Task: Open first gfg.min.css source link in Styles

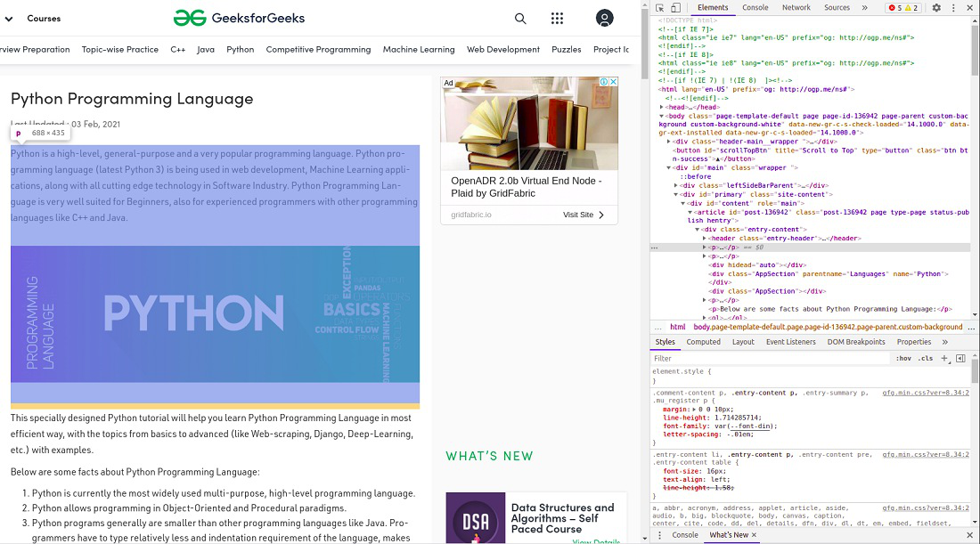Action: point(926,393)
